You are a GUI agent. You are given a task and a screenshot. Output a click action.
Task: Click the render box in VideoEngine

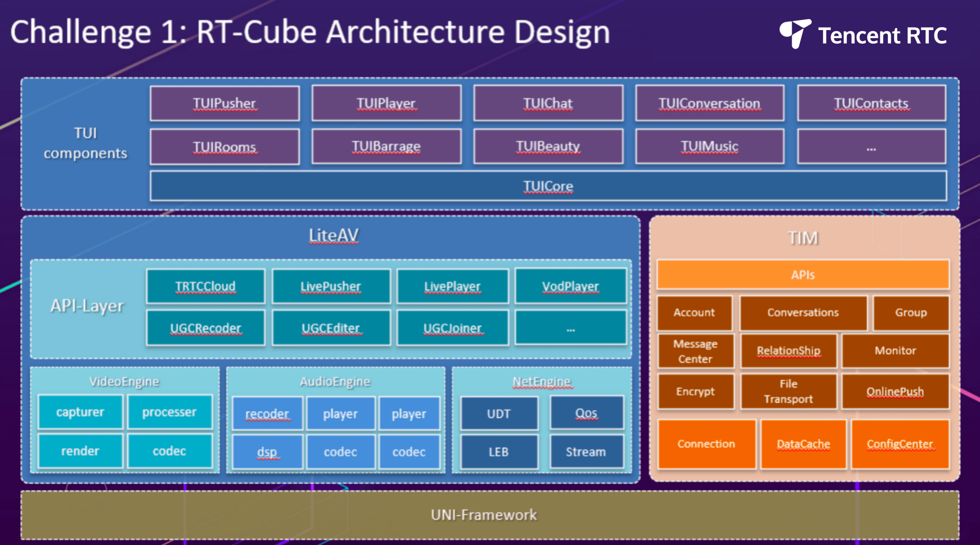click(x=80, y=451)
